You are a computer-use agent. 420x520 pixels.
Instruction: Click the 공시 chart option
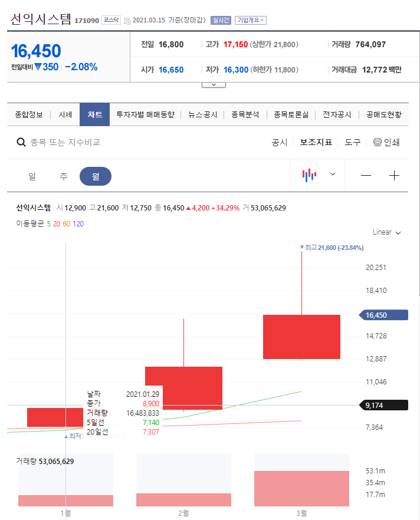[x=280, y=142]
